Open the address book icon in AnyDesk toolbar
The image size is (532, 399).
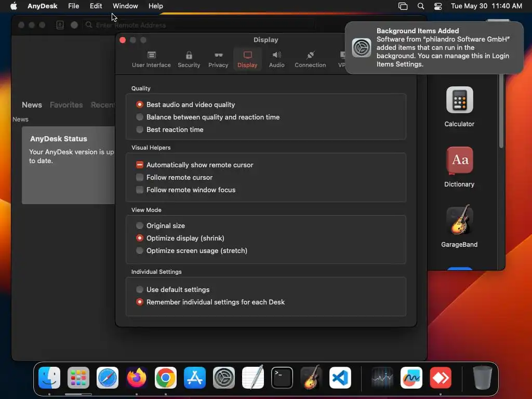pyautogui.click(x=60, y=25)
